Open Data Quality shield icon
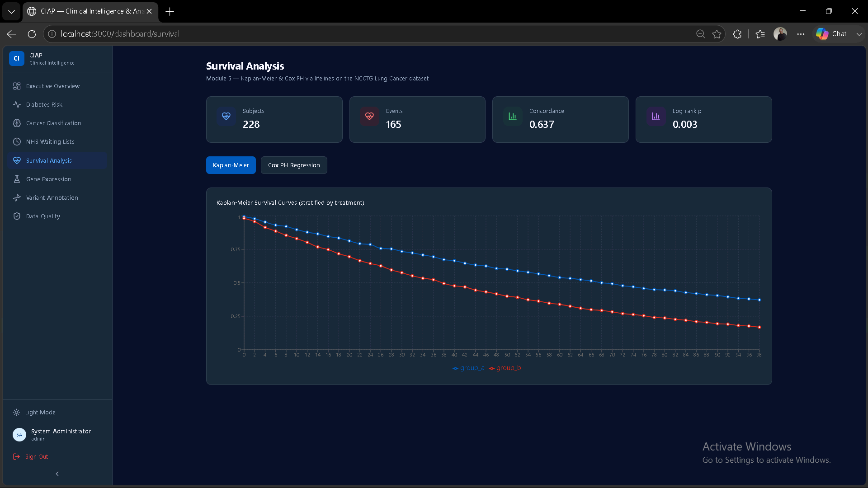The height and width of the screenshot is (488, 868). [x=17, y=216]
